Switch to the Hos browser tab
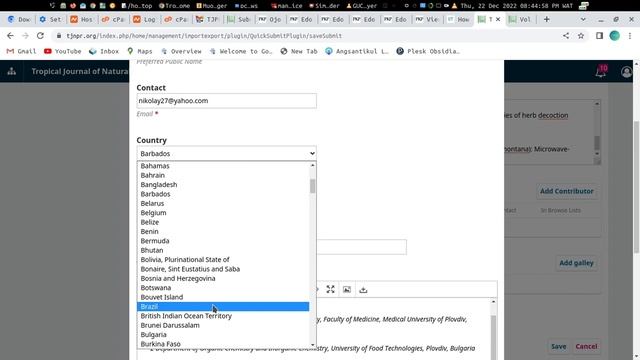Image resolution: width=640 pixels, height=360 pixels. pyautogui.click(x=82, y=19)
